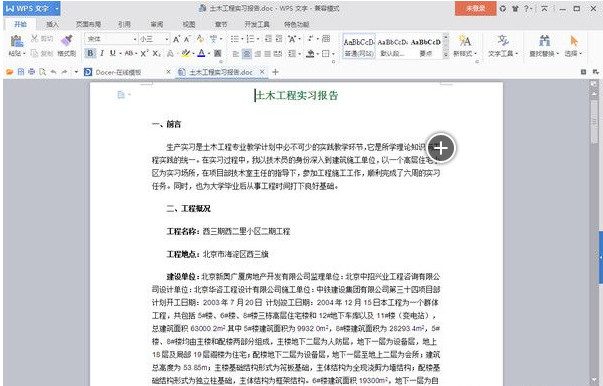Switch to the 插入 ribbon tab
The image size is (603, 386).
coord(53,24)
